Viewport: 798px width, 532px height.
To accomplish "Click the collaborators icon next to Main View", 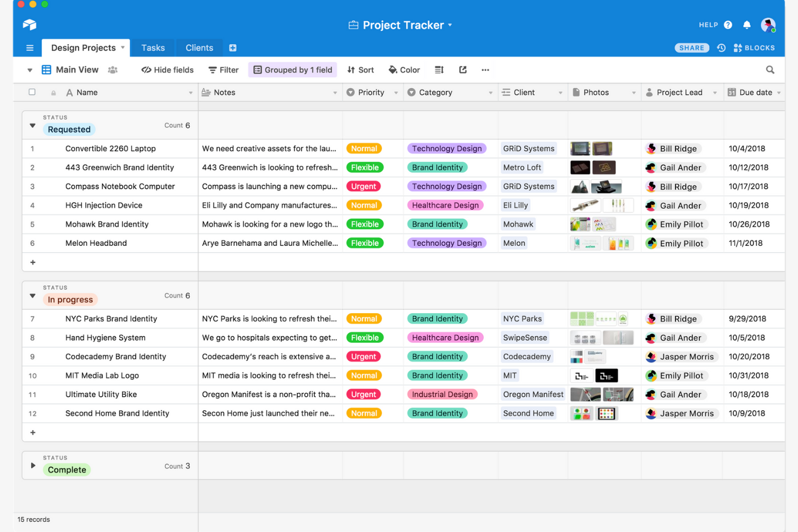I will [x=113, y=70].
